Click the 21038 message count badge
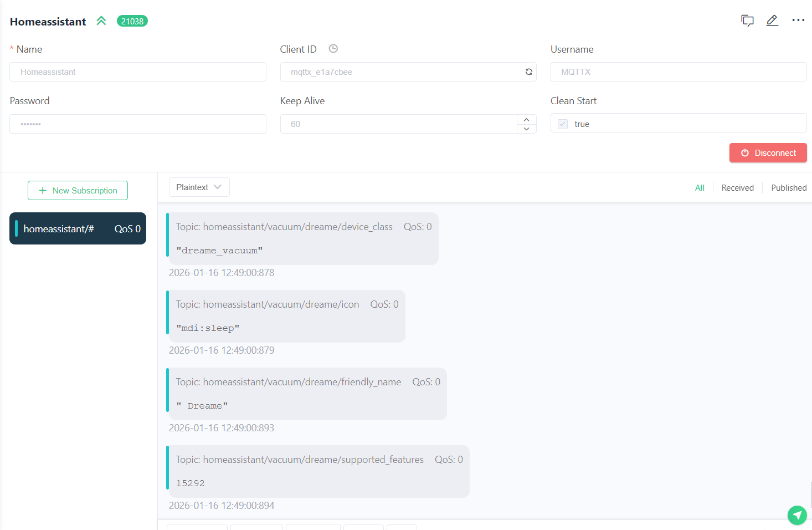812x530 pixels. coord(132,21)
